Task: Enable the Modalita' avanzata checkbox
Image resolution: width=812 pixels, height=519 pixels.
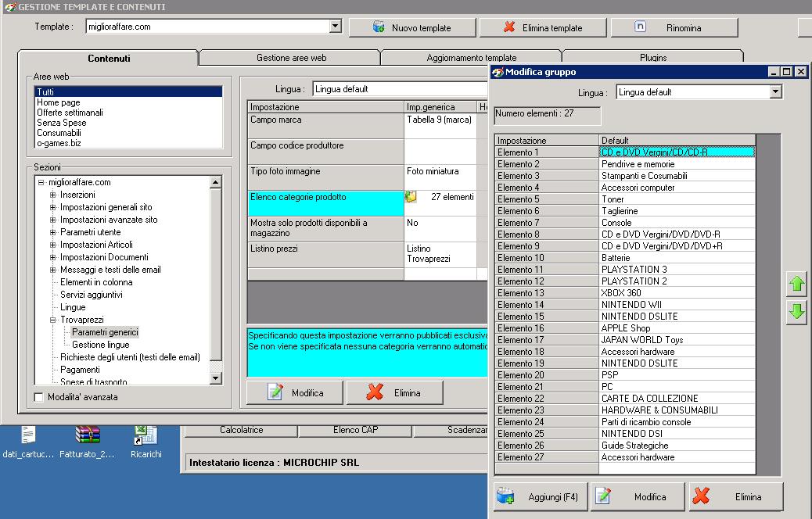Action: coord(38,397)
